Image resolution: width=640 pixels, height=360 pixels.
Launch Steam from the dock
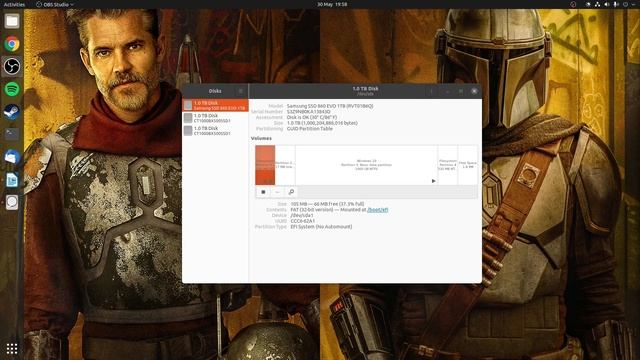pos(12,111)
